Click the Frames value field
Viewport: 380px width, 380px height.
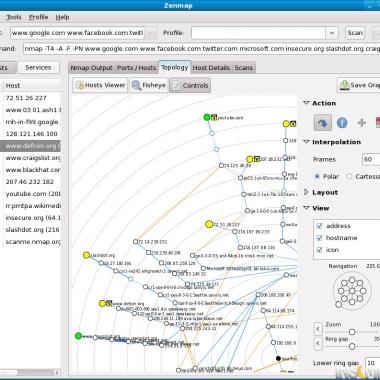tap(371, 159)
